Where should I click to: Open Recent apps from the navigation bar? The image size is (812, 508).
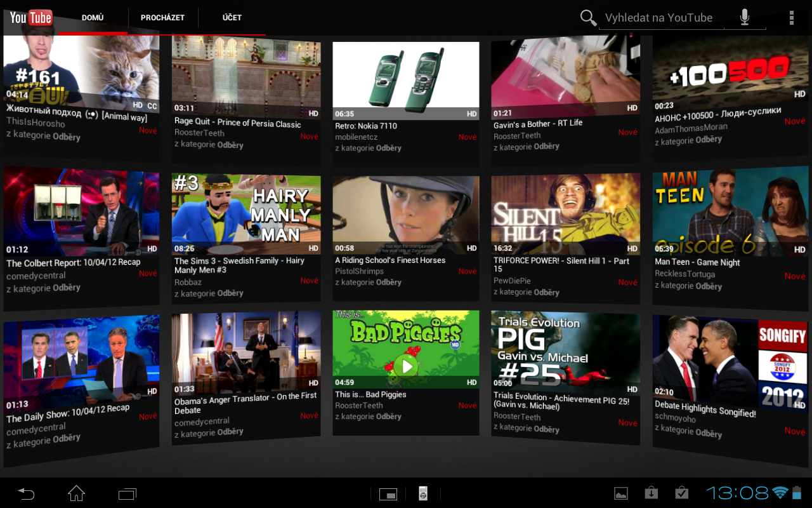pyautogui.click(x=127, y=493)
